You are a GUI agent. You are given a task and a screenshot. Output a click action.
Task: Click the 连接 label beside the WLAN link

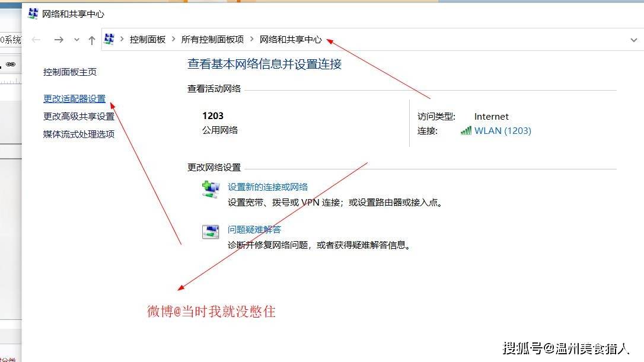coord(428,131)
